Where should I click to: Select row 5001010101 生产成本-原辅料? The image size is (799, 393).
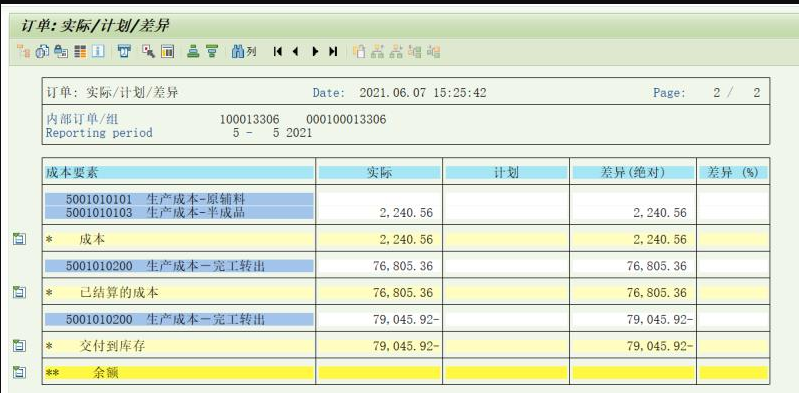pos(179,199)
